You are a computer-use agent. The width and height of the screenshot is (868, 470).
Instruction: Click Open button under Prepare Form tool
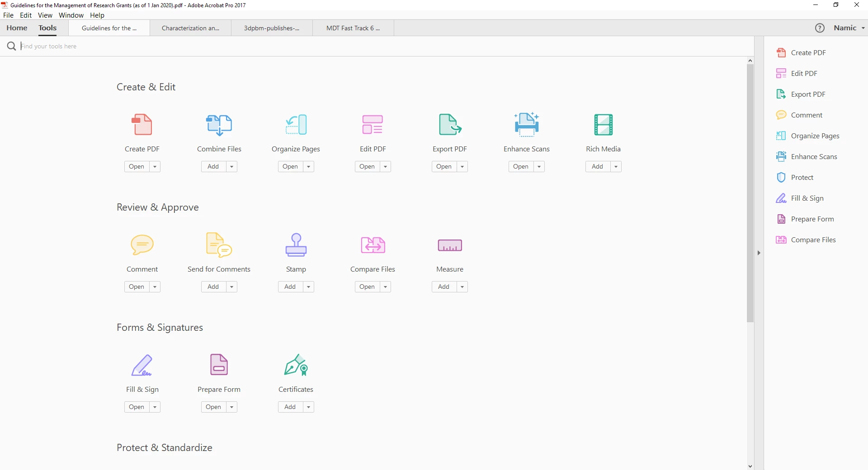[x=213, y=407]
